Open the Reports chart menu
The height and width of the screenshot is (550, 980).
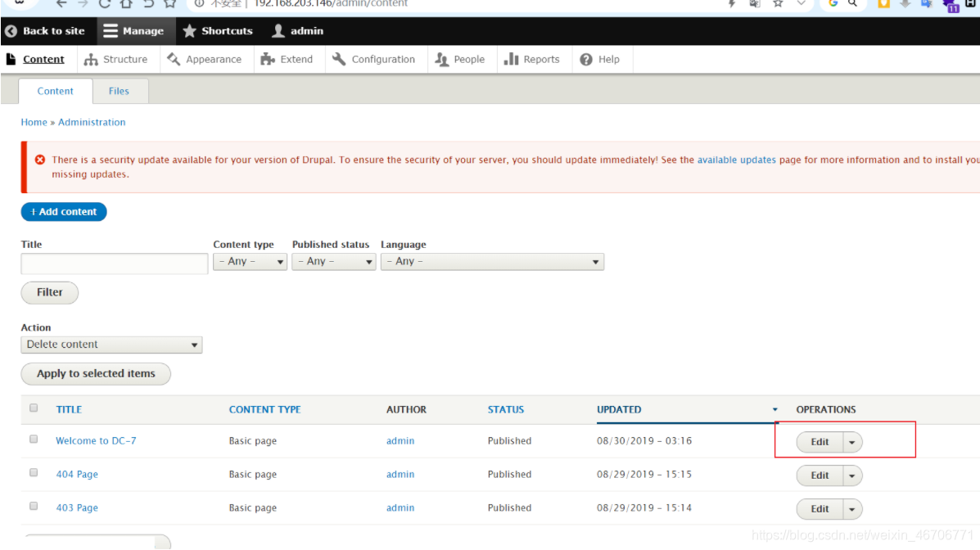pyautogui.click(x=532, y=60)
